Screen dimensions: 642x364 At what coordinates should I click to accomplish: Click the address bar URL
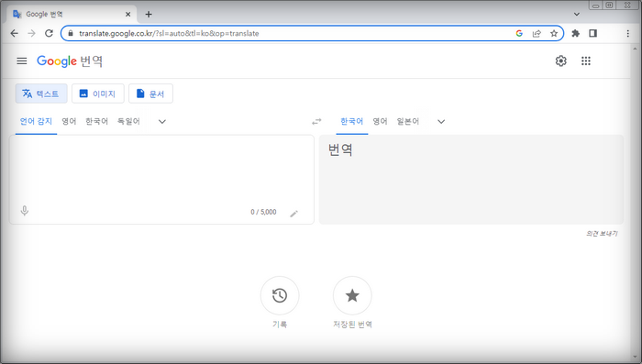tap(169, 34)
